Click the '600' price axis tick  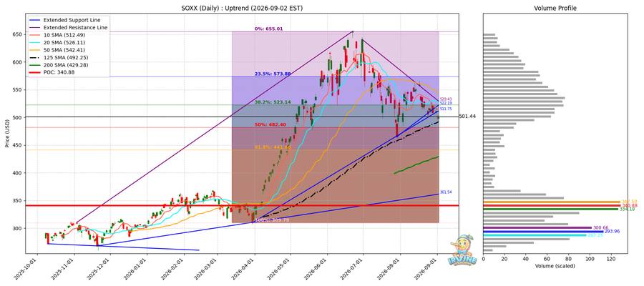(x=18, y=62)
